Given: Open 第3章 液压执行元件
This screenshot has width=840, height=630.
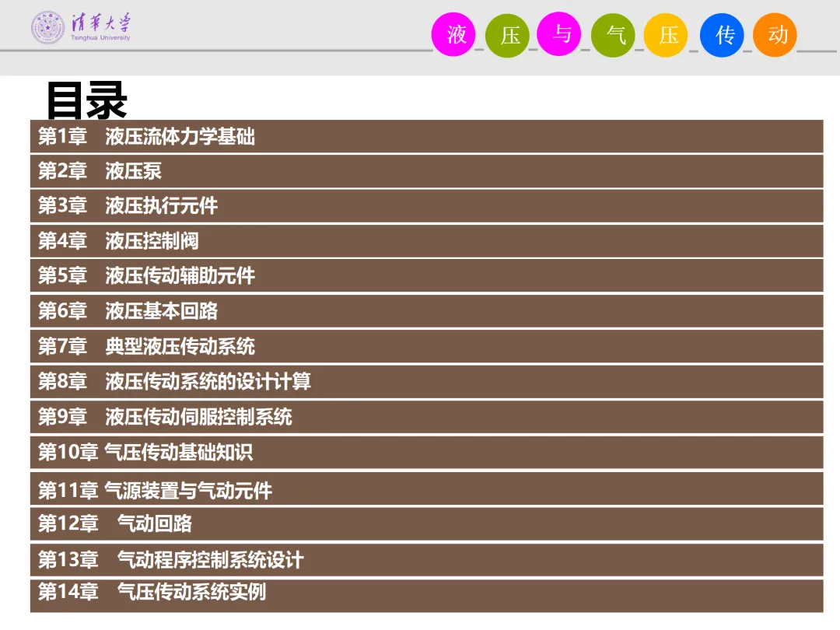Looking at the screenshot, I should pos(426,205).
